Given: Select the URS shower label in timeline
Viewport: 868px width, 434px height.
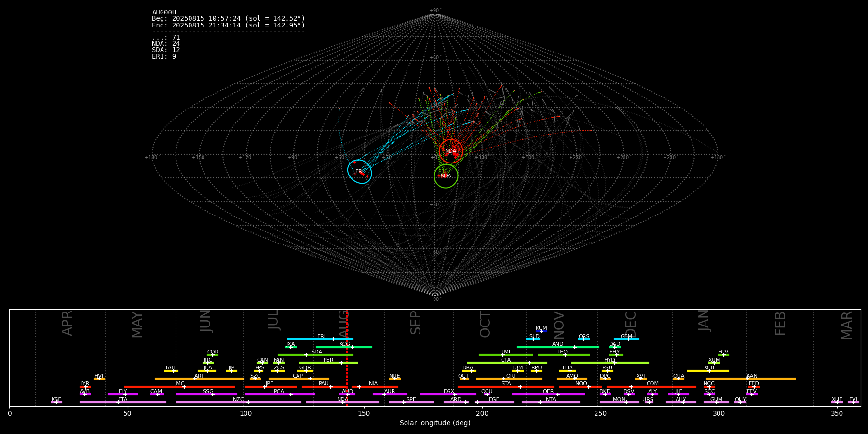Looking at the screenshot, I should 648,400.
